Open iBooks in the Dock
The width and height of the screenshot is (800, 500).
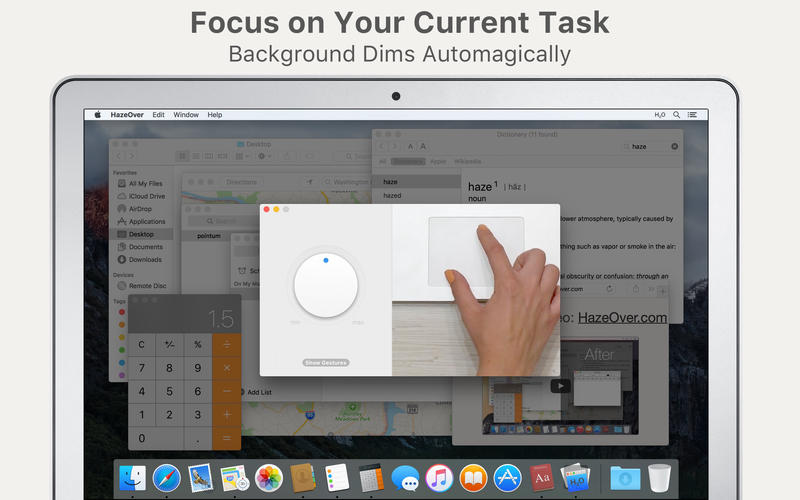pos(473,479)
